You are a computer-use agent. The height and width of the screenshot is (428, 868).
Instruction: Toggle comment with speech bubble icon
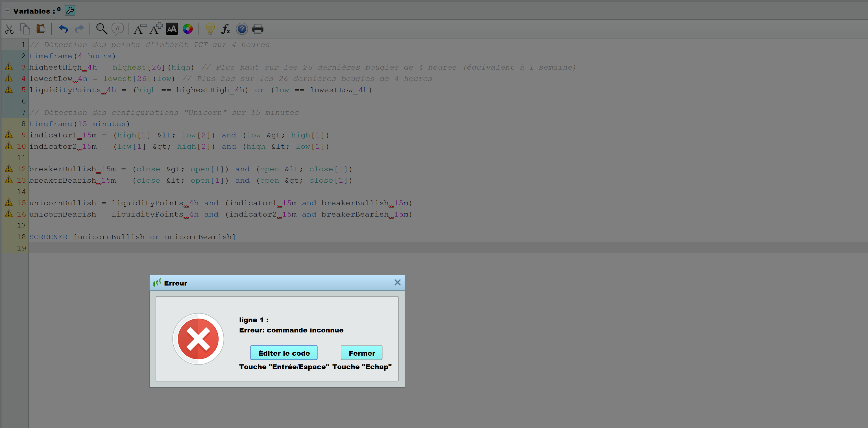pyautogui.click(x=117, y=29)
